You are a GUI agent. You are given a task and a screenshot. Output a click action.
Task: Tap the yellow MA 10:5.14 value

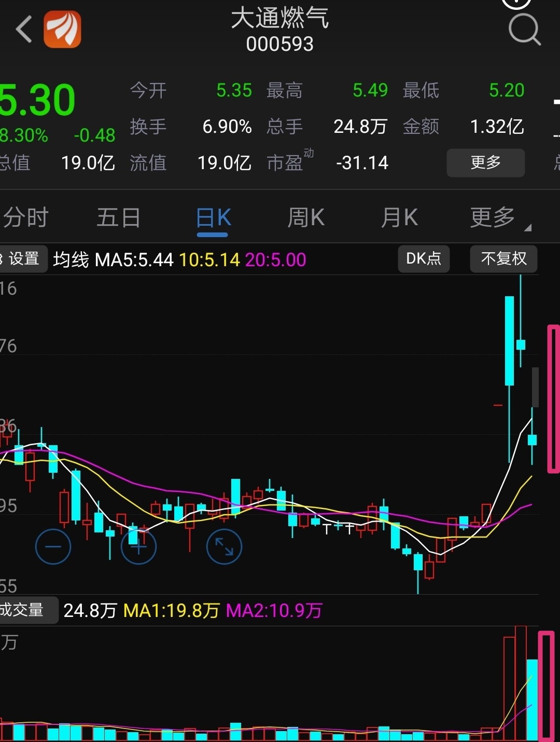tap(209, 259)
